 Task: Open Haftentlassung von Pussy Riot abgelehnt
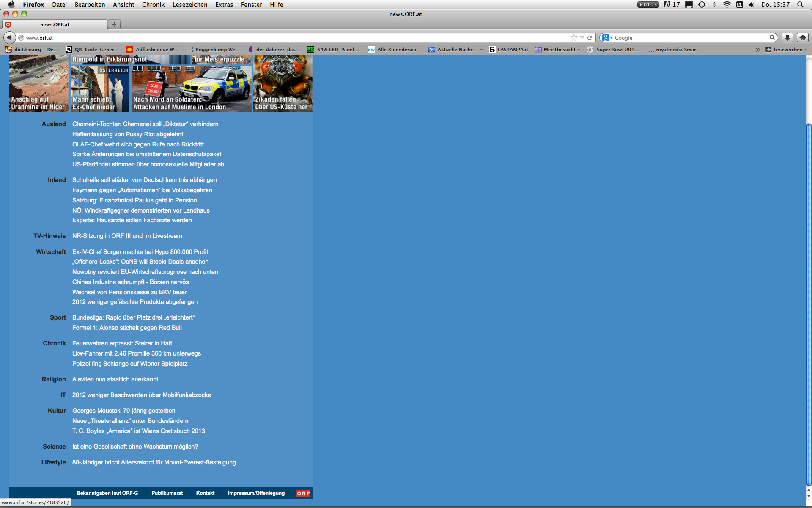pyautogui.click(x=128, y=134)
